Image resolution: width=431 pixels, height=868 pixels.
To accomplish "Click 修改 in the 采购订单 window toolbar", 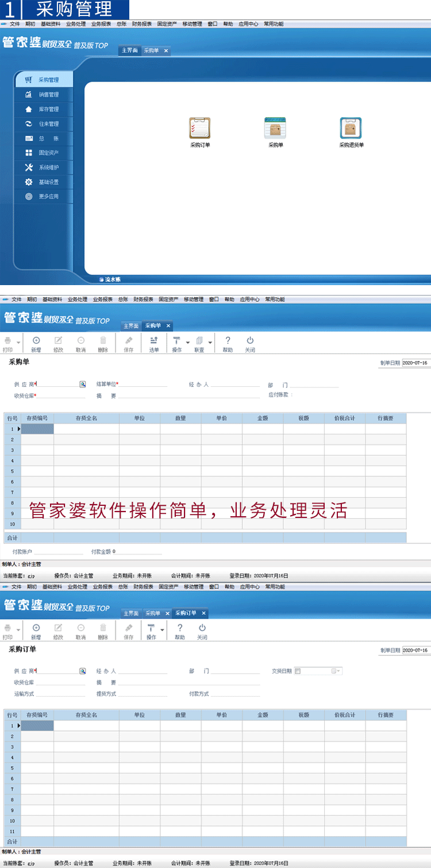I will click(58, 632).
